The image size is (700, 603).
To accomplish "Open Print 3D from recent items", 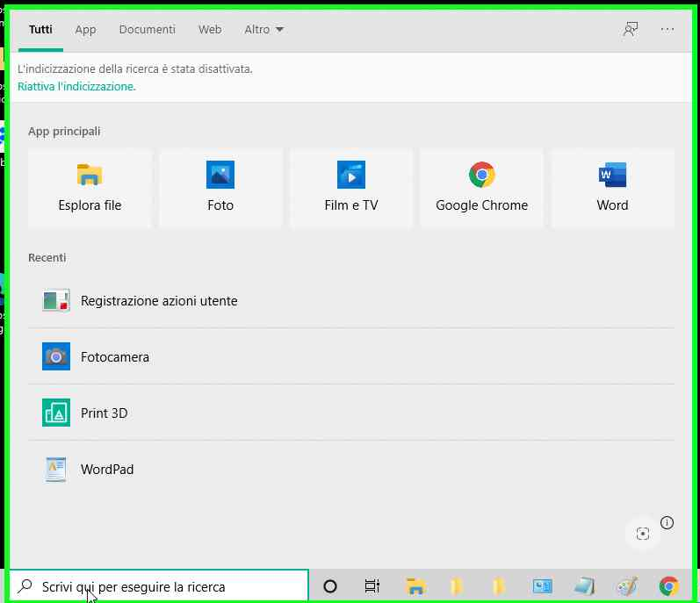I will [x=351, y=413].
